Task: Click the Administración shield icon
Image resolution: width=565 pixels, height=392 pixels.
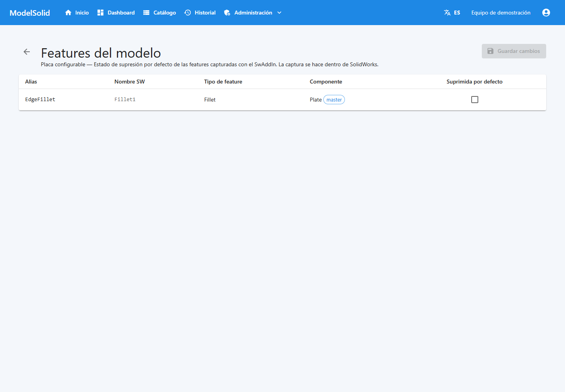Action: pyautogui.click(x=227, y=13)
